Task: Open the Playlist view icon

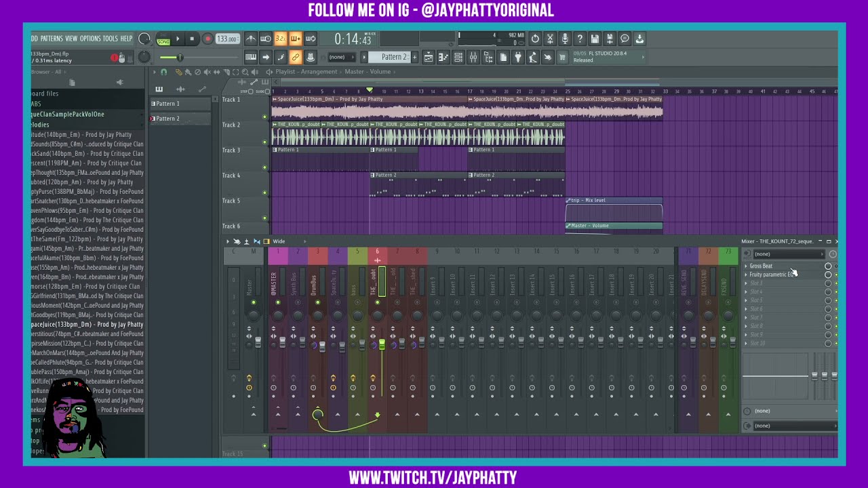Action: click(x=429, y=58)
